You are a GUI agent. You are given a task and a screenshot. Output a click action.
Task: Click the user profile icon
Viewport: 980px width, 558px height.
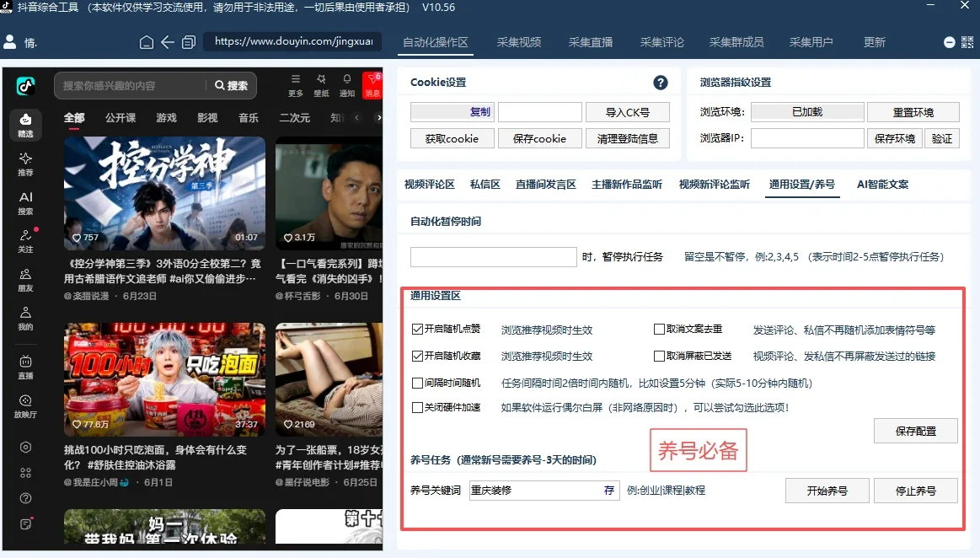click(x=10, y=42)
